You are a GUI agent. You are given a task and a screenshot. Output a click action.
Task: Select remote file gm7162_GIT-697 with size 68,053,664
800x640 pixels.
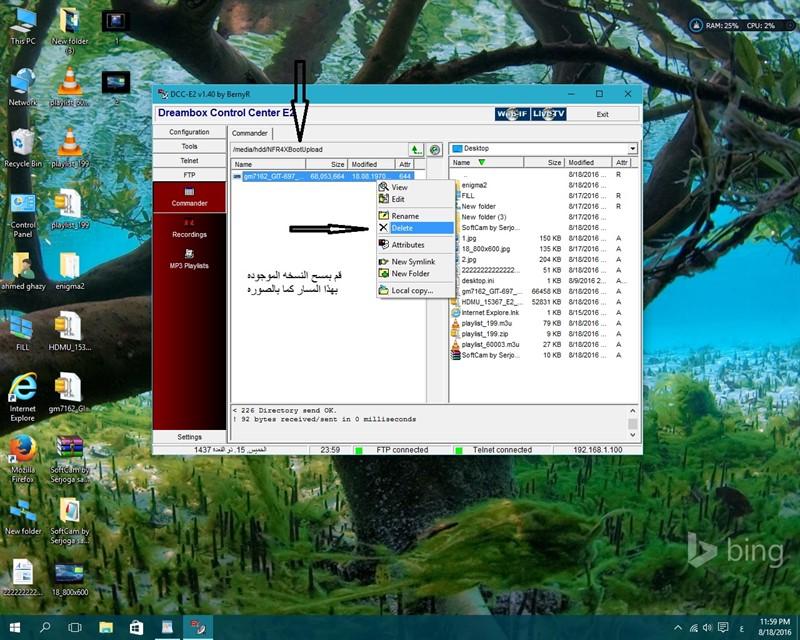pos(323,177)
